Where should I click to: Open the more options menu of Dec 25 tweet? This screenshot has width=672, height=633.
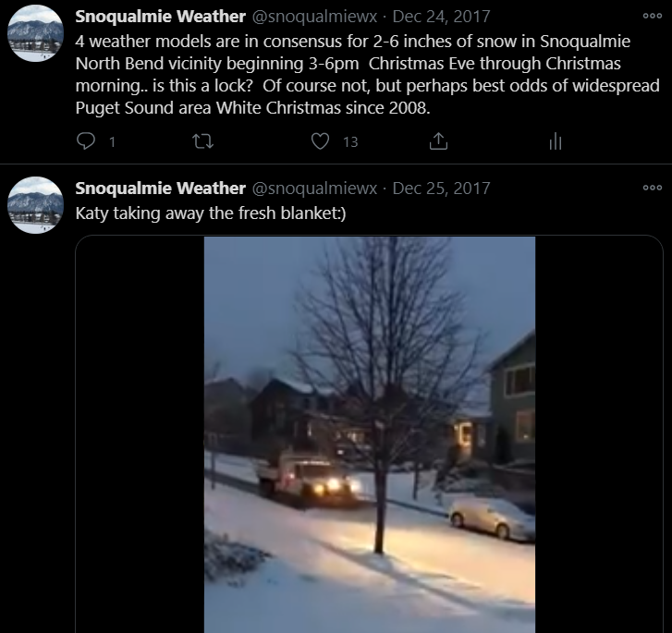[653, 188]
